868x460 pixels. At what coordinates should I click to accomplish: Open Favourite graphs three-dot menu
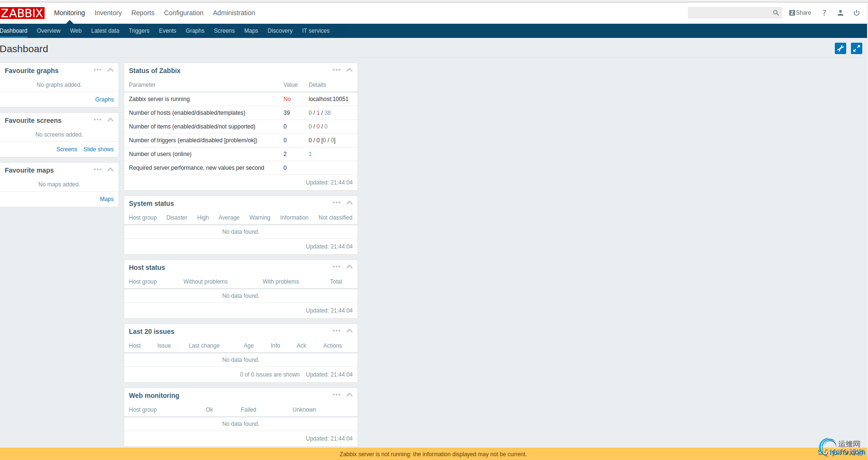coord(98,70)
